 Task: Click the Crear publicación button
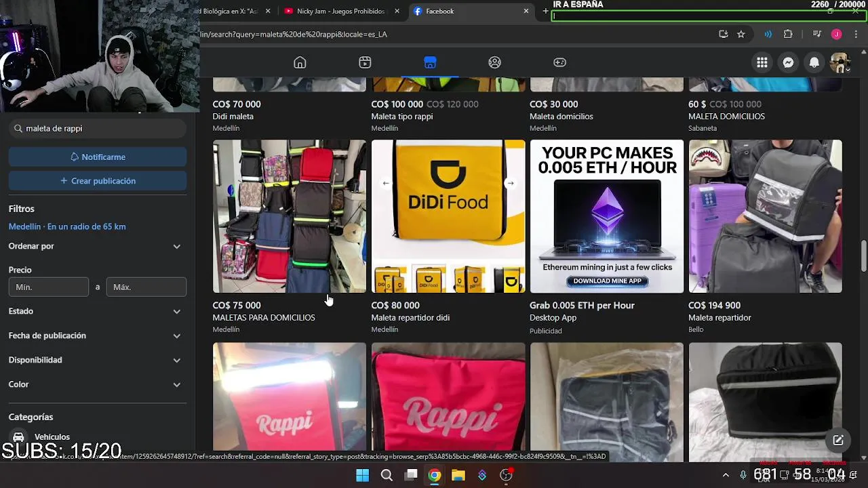(x=98, y=181)
